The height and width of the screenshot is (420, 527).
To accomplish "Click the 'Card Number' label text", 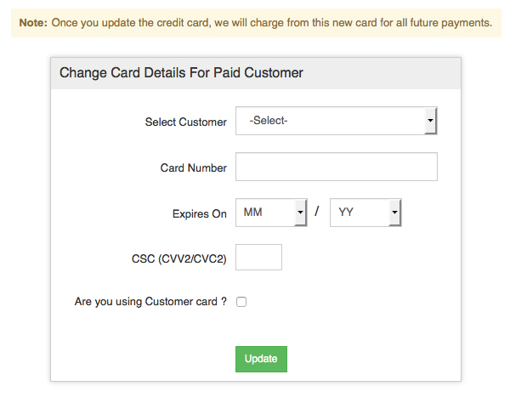I will coord(193,168).
